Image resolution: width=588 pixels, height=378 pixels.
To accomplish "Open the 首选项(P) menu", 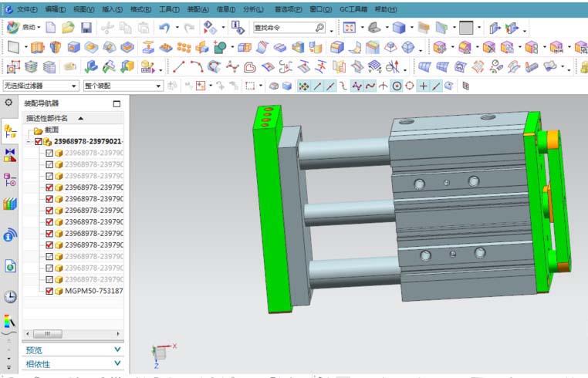I will 288,9.
